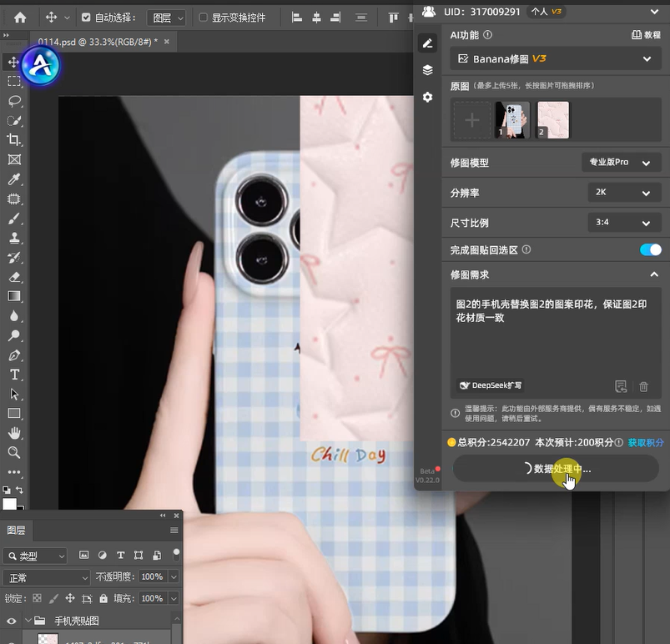The width and height of the screenshot is (670, 644).
Task: Open the 分辨率 2K dropdown
Action: (x=624, y=192)
